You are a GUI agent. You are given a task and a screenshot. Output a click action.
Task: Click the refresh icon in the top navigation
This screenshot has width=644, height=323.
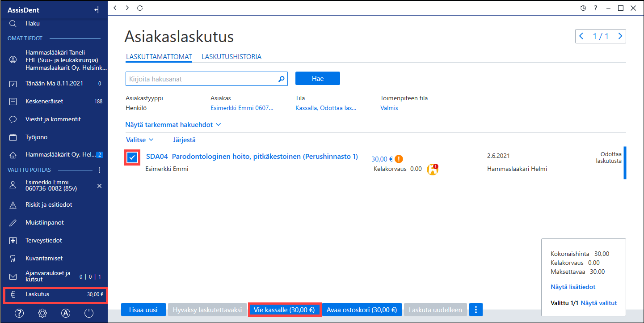pyautogui.click(x=140, y=8)
